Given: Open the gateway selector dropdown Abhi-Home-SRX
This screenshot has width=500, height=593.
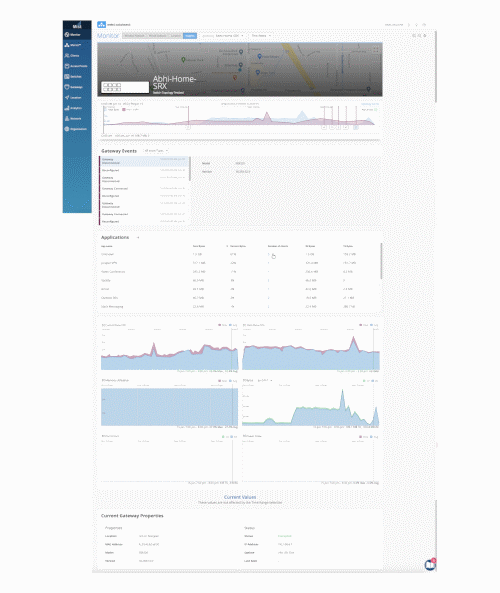Looking at the screenshot, I should point(224,36).
